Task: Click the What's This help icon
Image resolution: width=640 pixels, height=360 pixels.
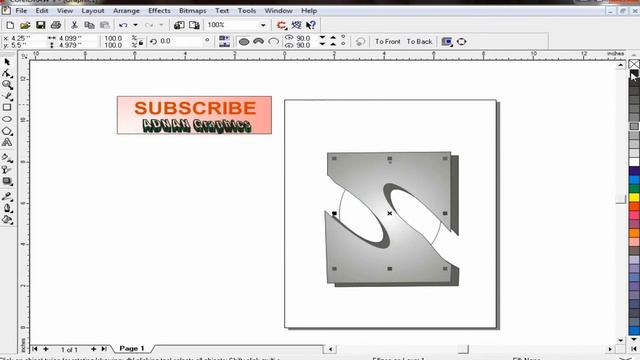Action: click(311, 25)
